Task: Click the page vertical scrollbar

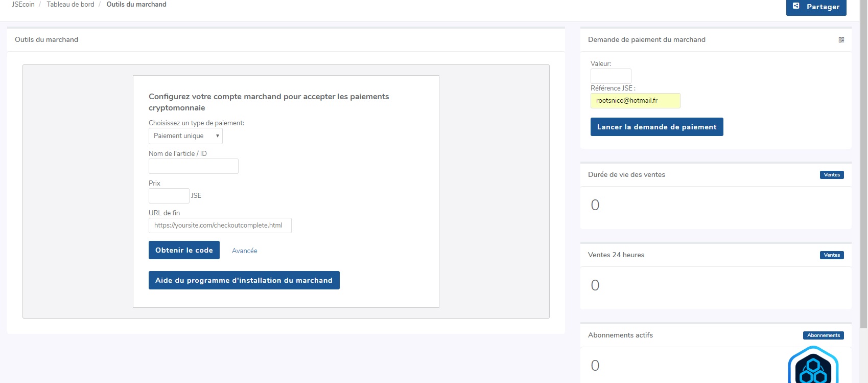Action: click(863, 164)
